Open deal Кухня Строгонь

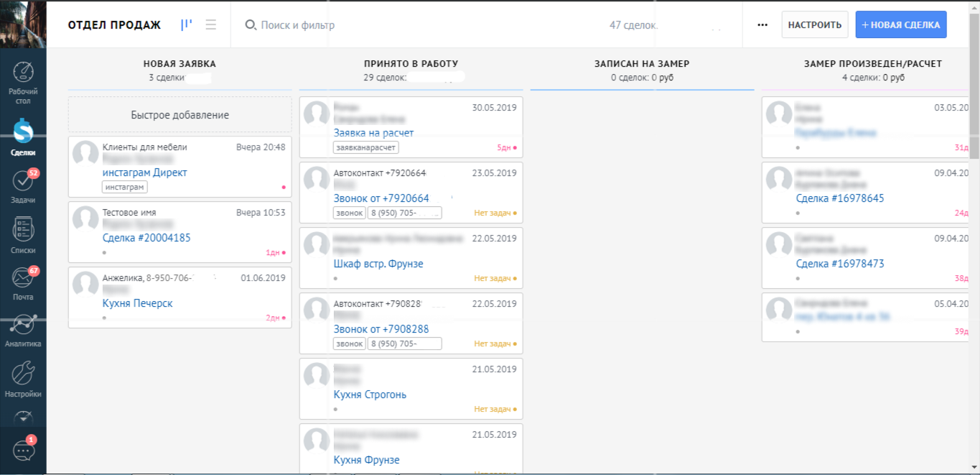pos(370,395)
